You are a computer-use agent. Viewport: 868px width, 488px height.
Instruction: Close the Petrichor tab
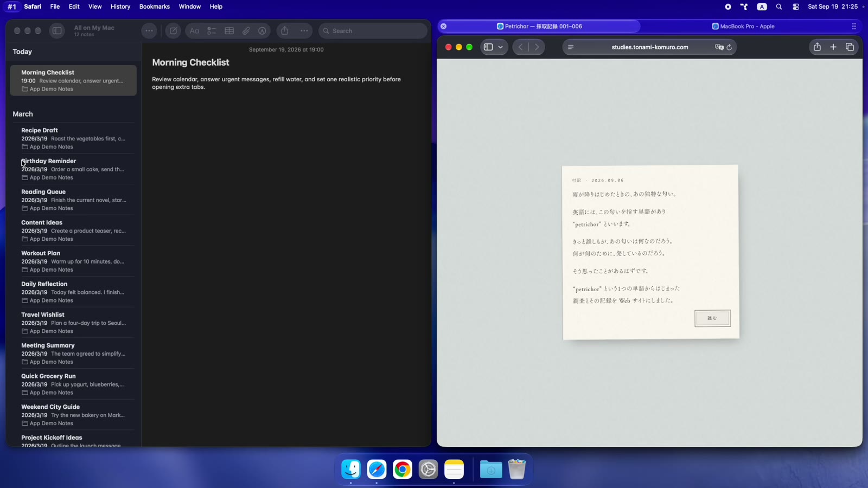[x=444, y=26]
